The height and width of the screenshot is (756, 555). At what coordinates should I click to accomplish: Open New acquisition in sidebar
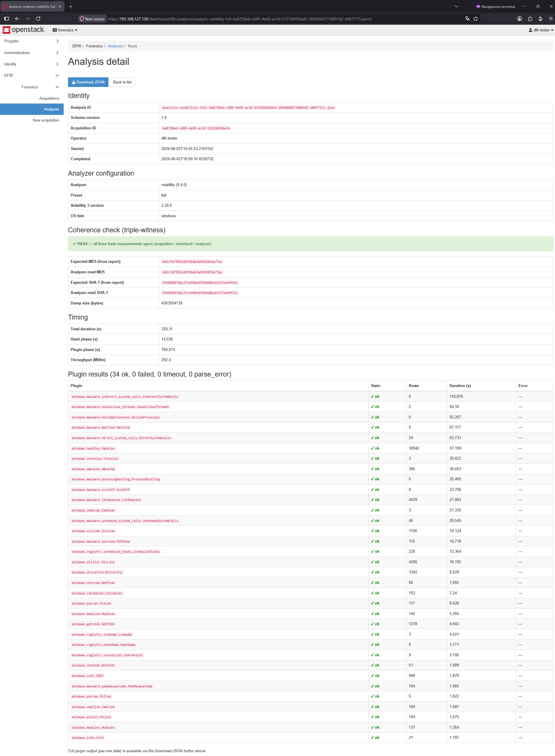(x=46, y=120)
